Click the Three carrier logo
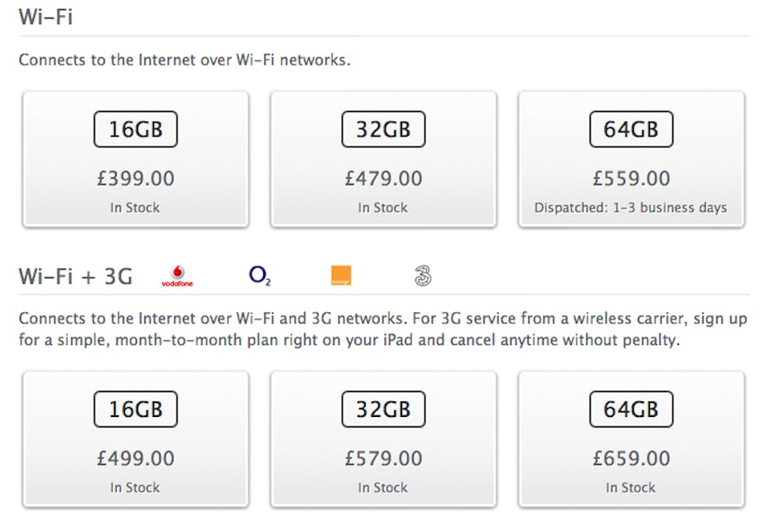This screenshot has width=778, height=532. coord(422,276)
